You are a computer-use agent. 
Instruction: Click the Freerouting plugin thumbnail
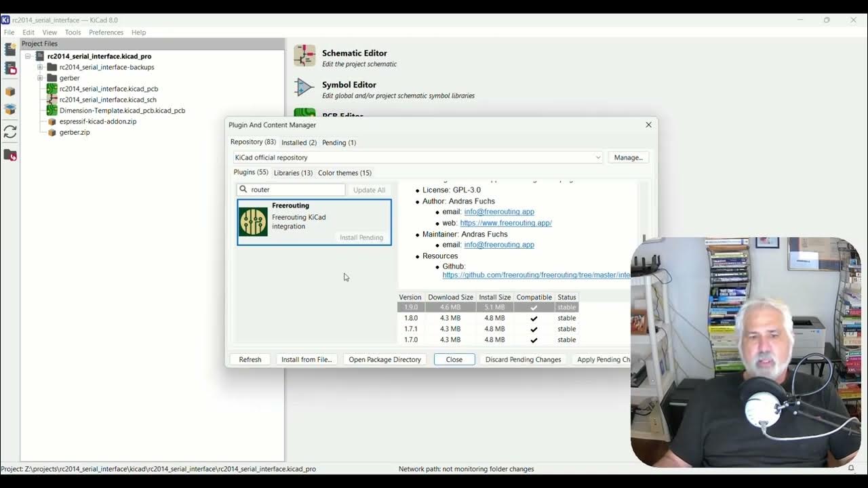[x=252, y=221]
